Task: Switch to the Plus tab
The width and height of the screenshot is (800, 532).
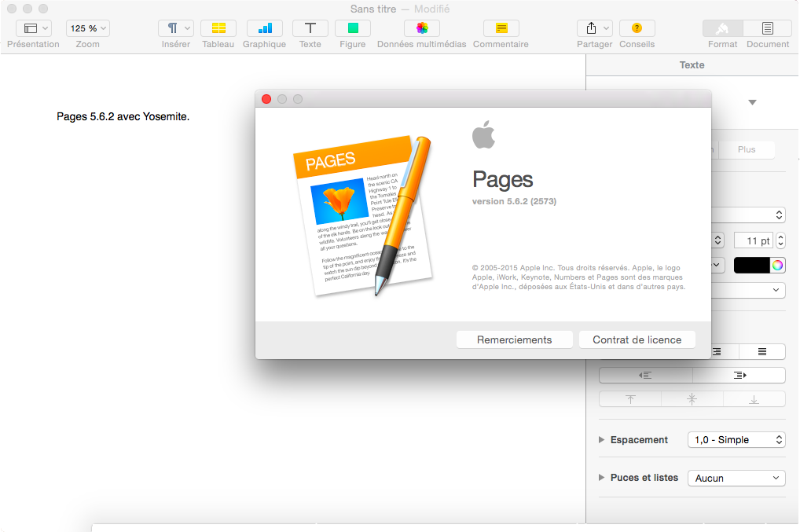Action: click(x=747, y=149)
